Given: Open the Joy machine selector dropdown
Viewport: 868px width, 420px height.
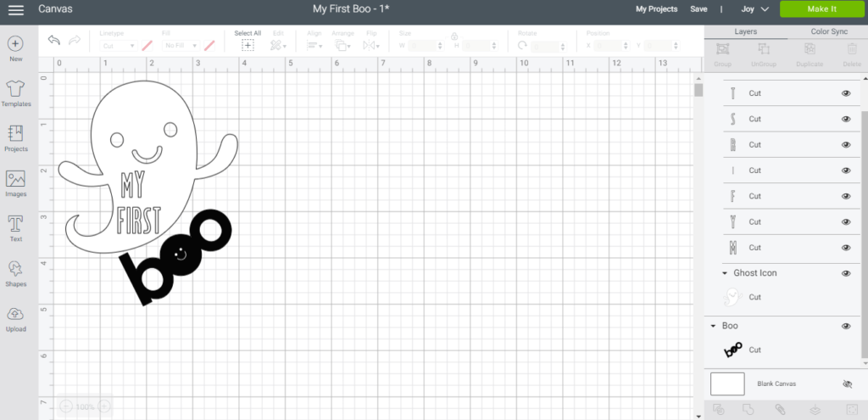Looking at the screenshot, I should tap(754, 9).
